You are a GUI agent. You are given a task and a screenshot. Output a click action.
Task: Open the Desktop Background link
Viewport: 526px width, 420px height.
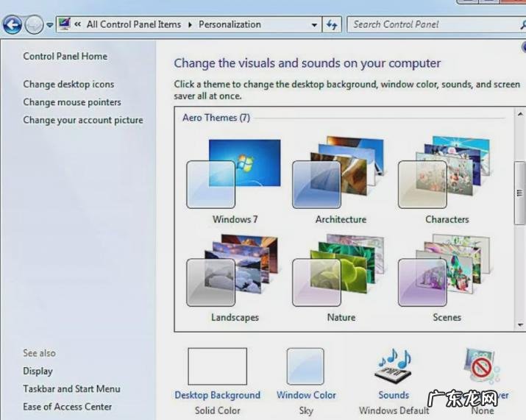[217, 395]
